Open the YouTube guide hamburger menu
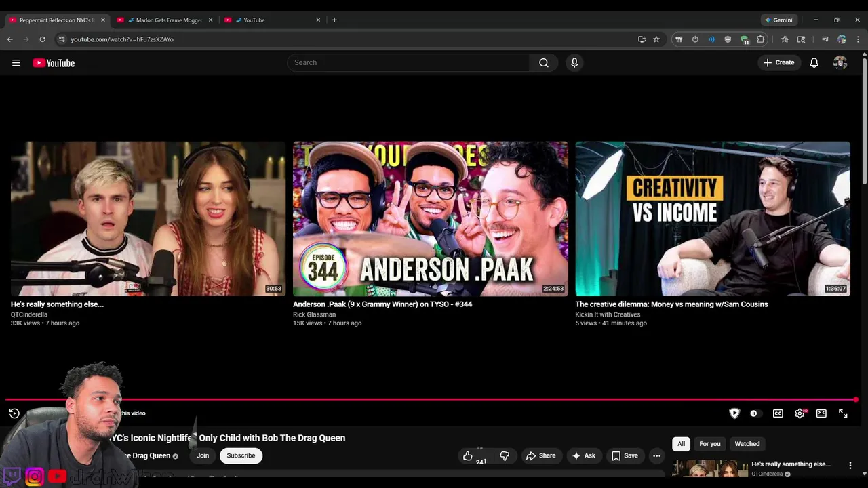This screenshot has height=488, width=868. (16, 63)
